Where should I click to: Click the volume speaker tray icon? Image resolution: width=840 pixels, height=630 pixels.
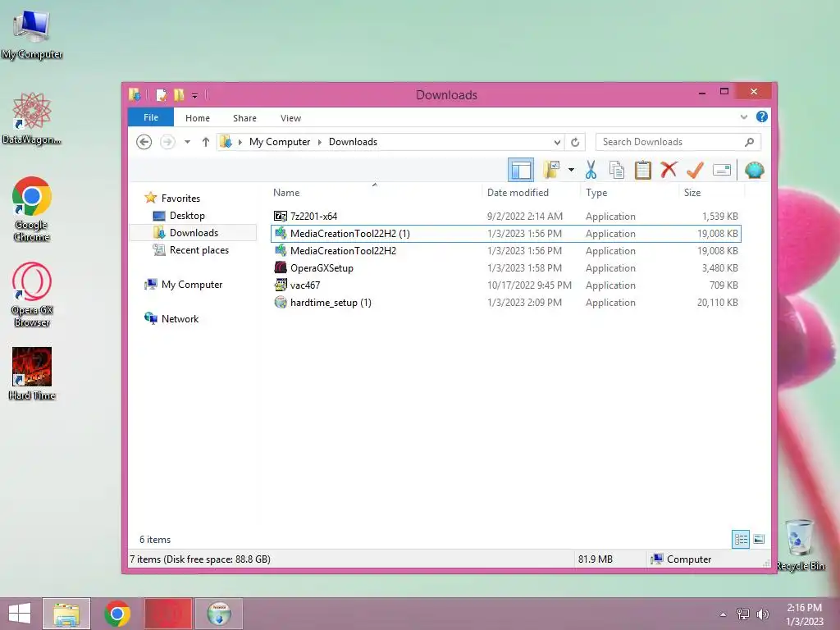762,614
